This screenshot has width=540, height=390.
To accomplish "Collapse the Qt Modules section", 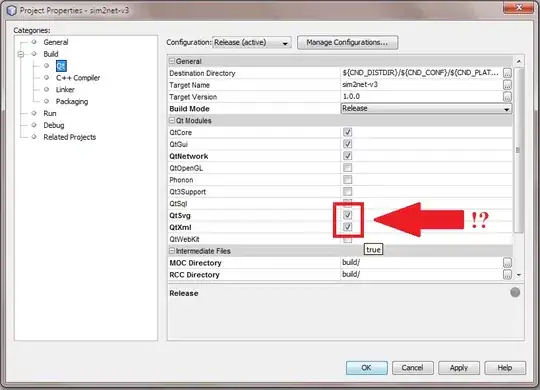I will tap(172, 121).
